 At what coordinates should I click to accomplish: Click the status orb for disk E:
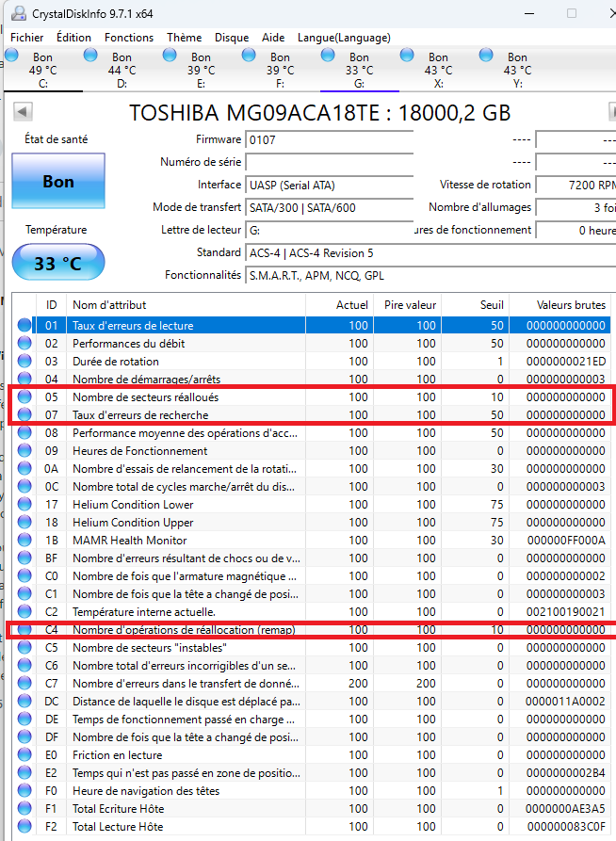point(170,55)
